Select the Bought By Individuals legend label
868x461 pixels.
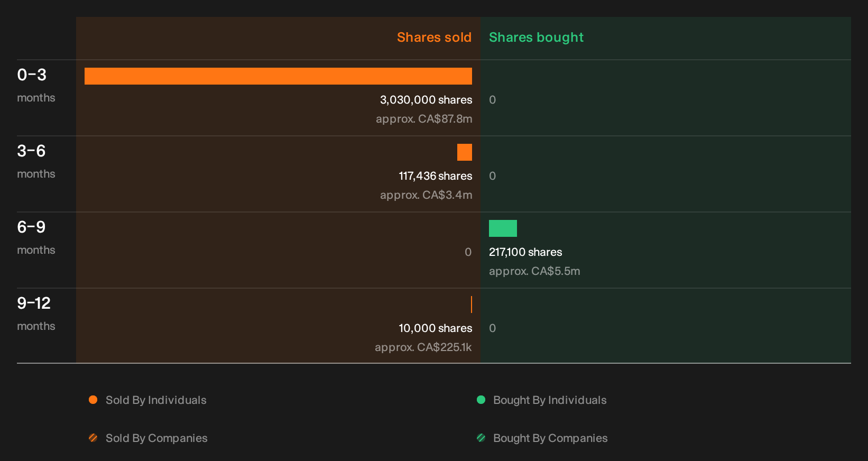[x=550, y=400]
